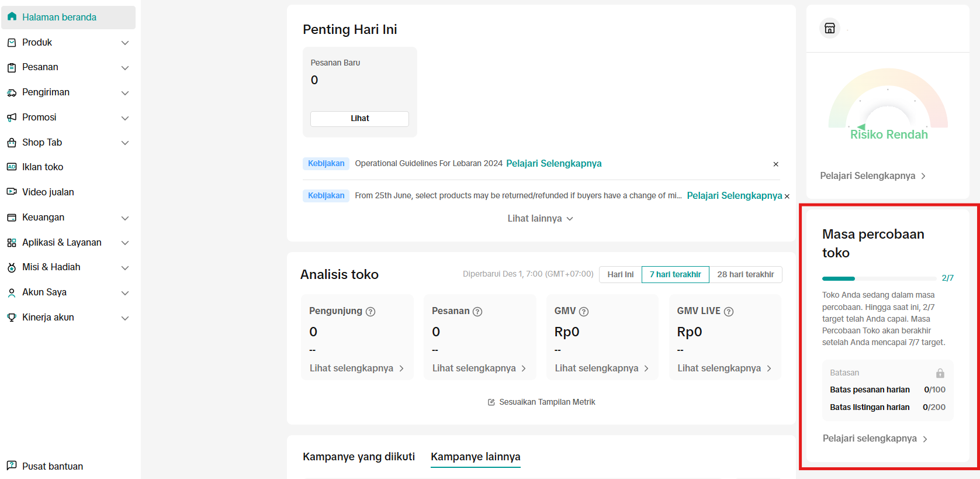Image resolution: width=980 pixels, height=479 pixels.
Task: Dismiss the Lebaran 2024 guidelines notice
Action: (775, 164)
